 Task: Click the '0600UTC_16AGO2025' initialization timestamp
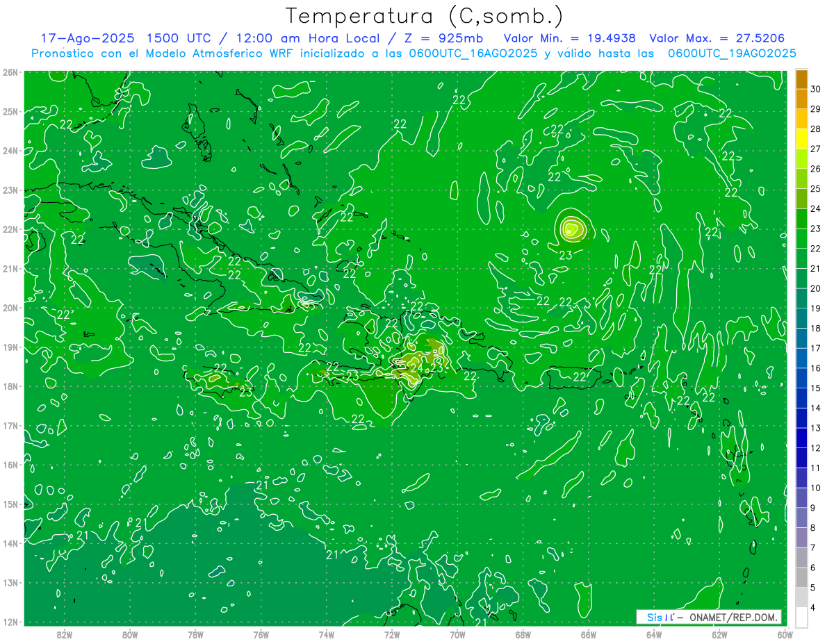click(x=473, y=53)
